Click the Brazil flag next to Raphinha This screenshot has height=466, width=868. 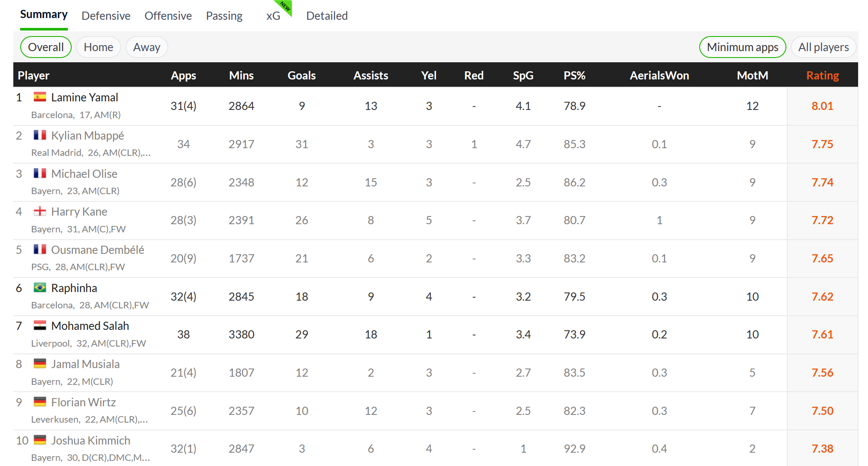pos(40,288)
